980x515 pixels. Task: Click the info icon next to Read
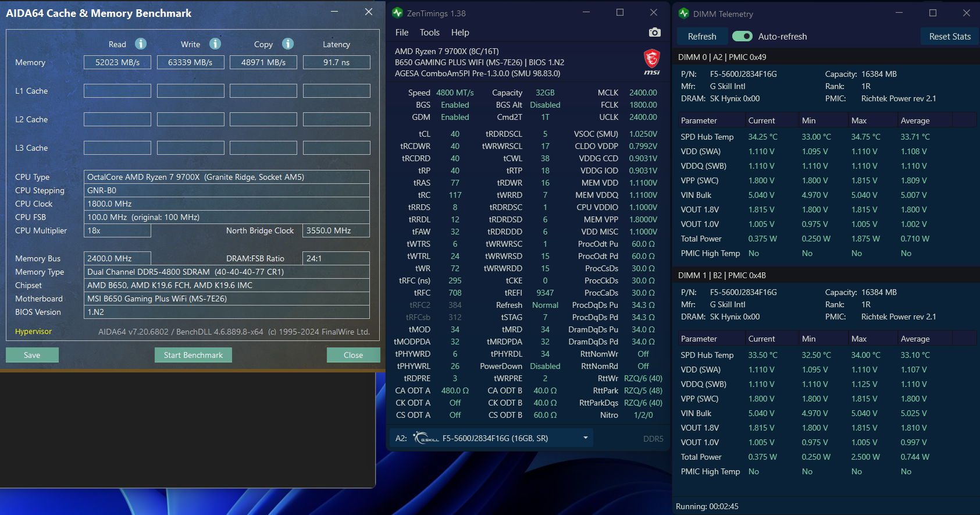click(x=141, y=44)
